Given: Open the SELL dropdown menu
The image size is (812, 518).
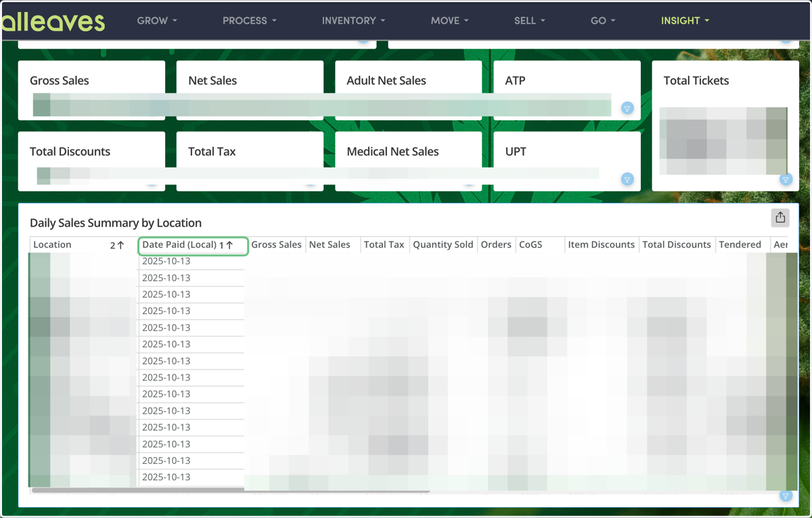Looking at the screenshot, I should coord(529,20).
